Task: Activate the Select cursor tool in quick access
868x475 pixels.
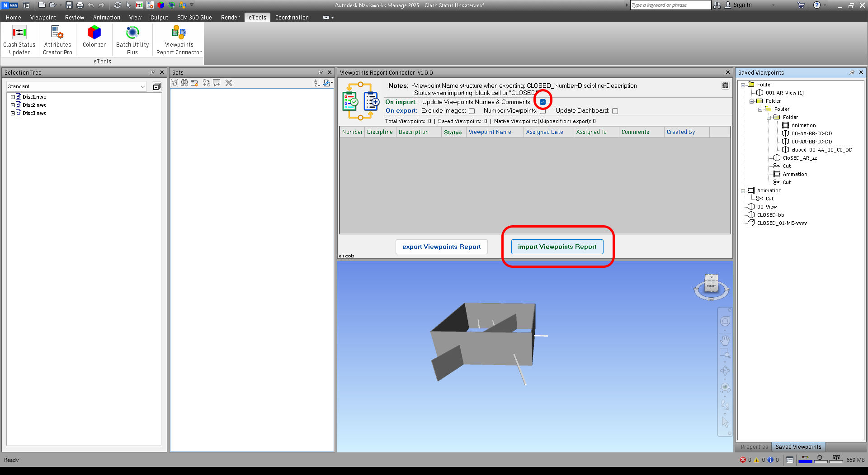Action: click(x=128, y=5)
